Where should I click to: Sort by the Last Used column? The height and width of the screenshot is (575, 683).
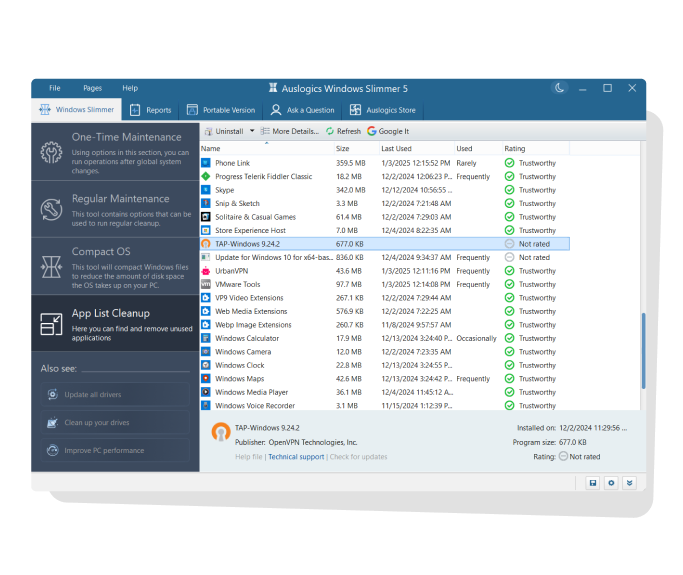click(416, 149)
